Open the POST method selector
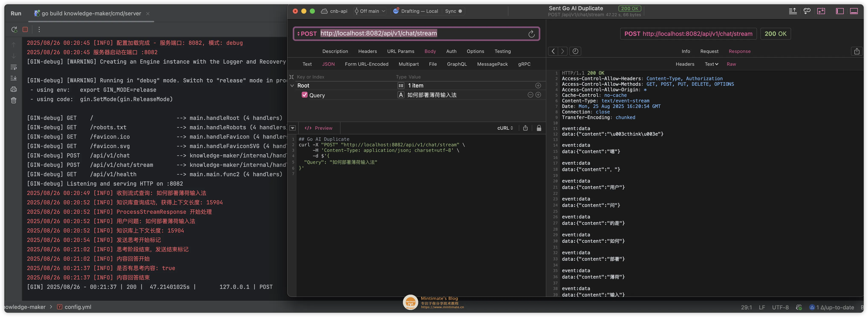Image resolution: width=868 pixels, height=317 pixels. coord(307,34)
